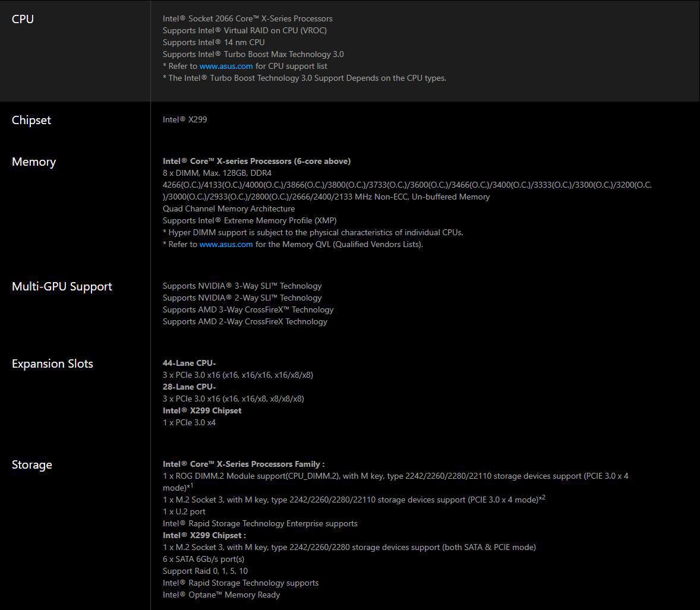Click the note starting "* Hyper DIMM support"
700x610 pixels.
[313, 232]
